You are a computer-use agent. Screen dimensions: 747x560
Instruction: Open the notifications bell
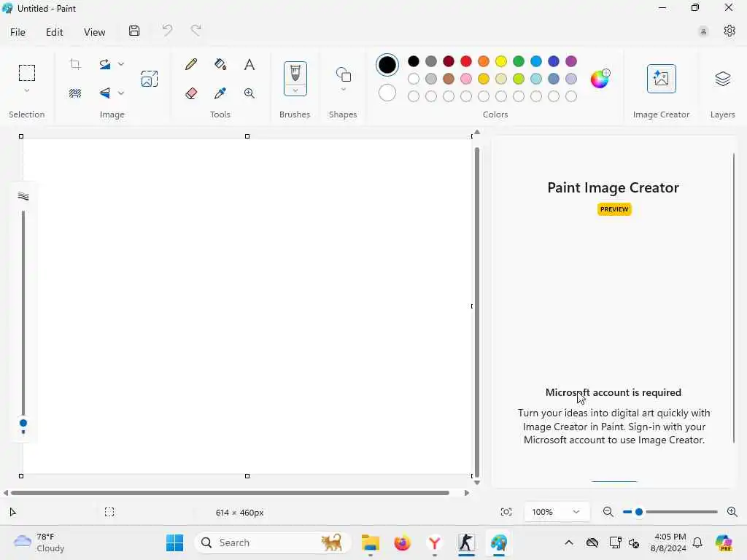click(697, 542)
